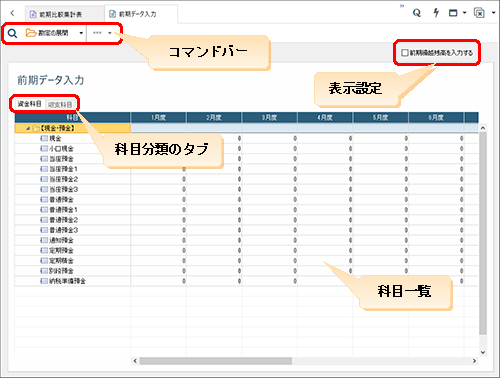Open dropdown arrow beside close-windows icon
500x378 pixels.
tap(493, 13)
